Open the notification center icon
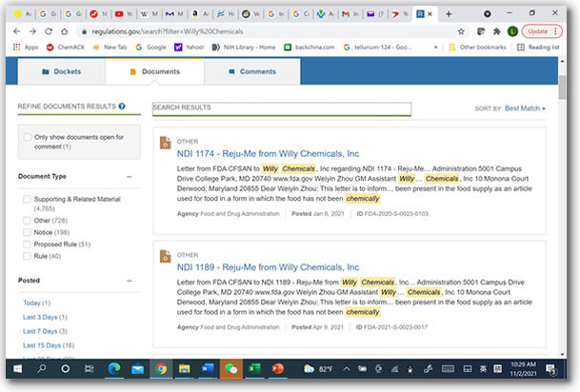The height and width of the screenshot is (392, 580). pyautogui.click(x=551, y=369)
